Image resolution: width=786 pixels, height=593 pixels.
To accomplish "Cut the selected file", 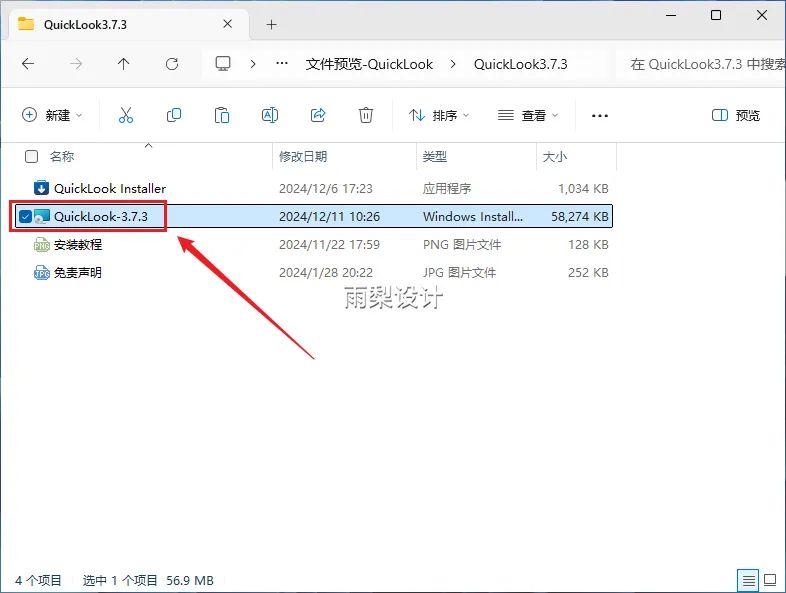I will point(126,115).
